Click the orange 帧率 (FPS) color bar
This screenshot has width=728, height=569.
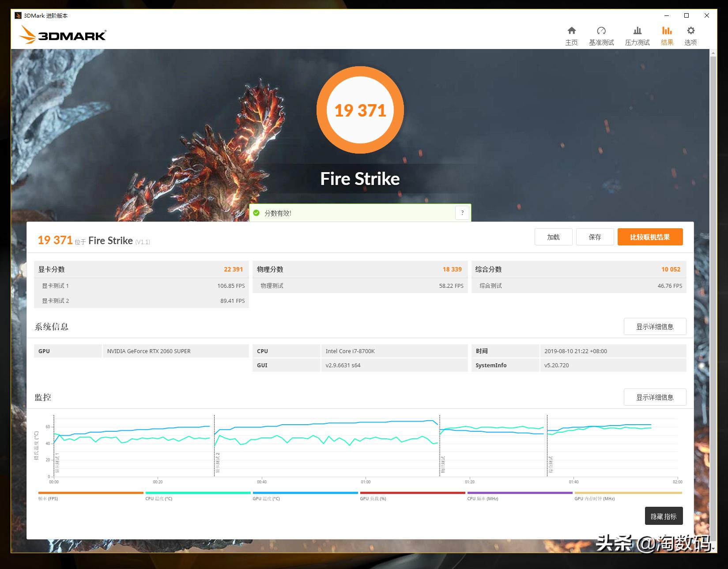90,493
